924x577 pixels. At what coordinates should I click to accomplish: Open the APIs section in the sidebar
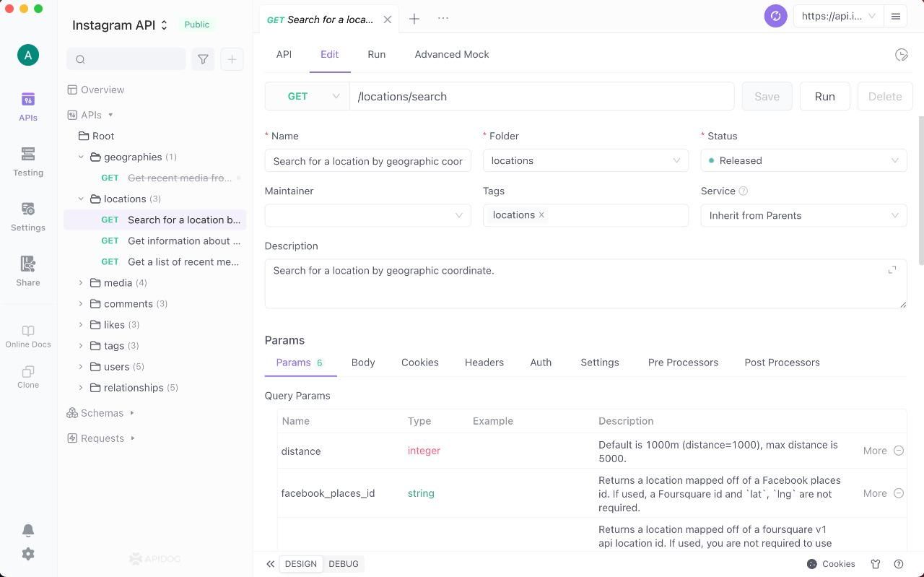coord(28,106)
